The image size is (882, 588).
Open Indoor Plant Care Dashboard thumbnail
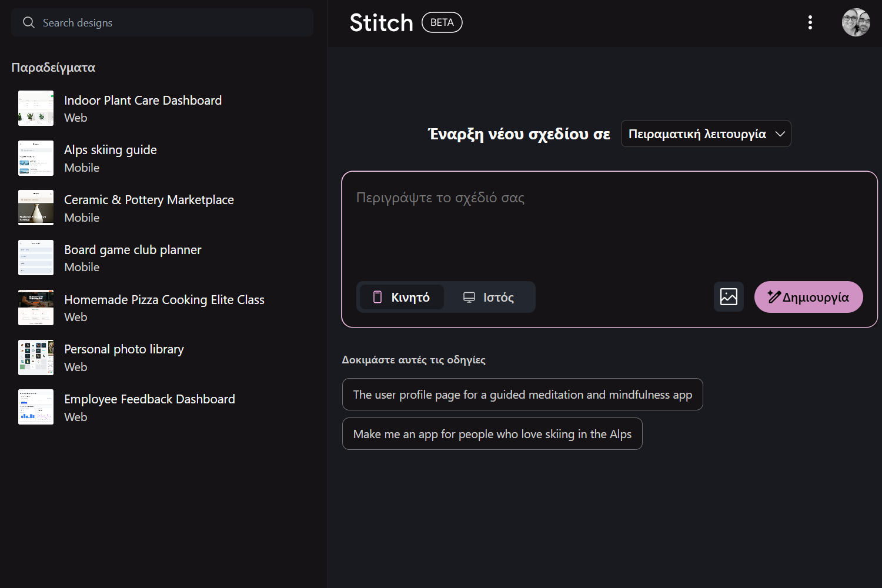click(36, 108)
